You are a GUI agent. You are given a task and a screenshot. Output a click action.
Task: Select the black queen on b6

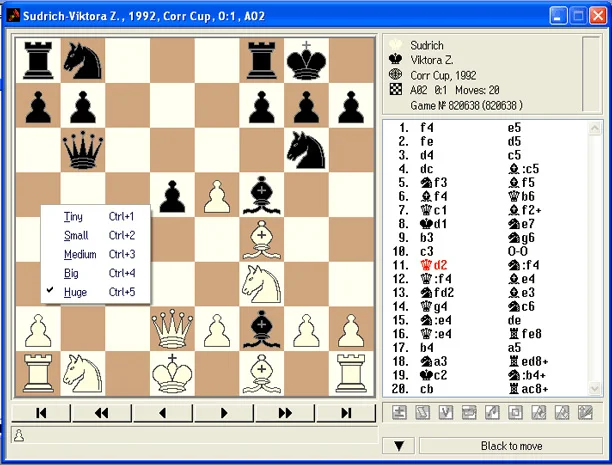click(83, 150)
